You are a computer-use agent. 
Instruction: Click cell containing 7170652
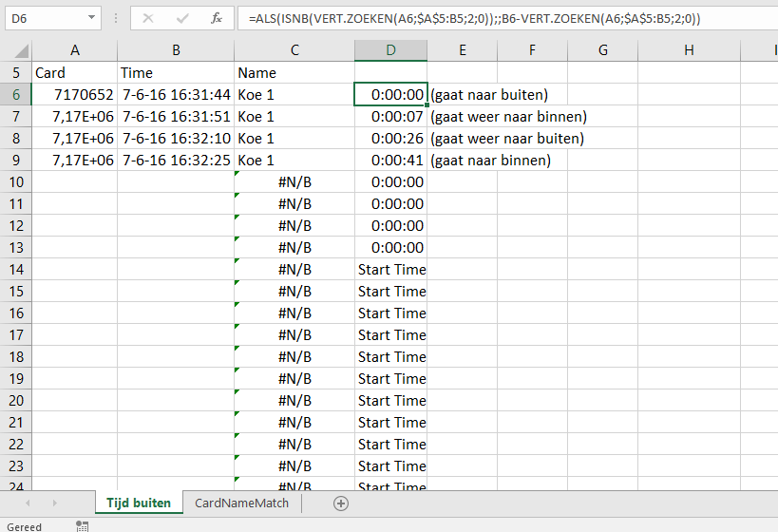coord(75,95)
